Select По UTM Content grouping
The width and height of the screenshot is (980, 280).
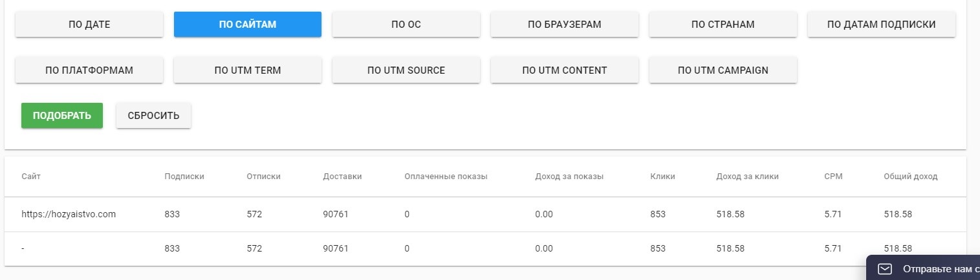(565, 70)
